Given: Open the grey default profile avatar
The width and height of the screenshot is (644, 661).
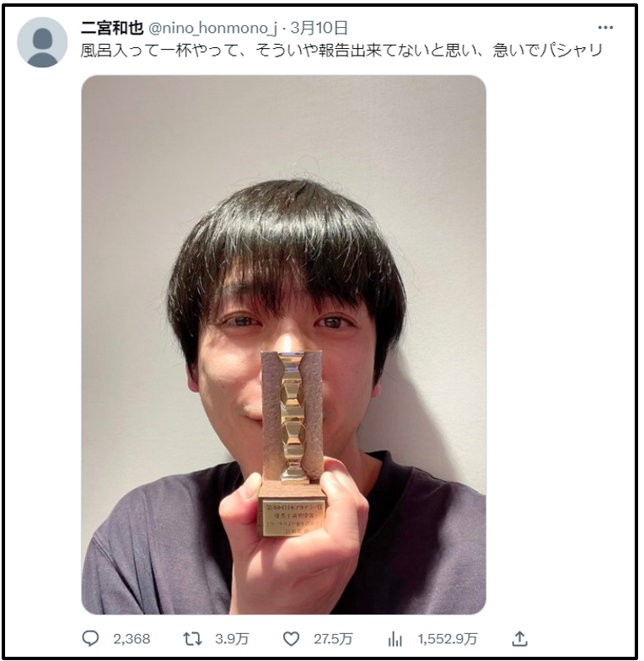Looking at the screenshot, I should pos(42,42).
